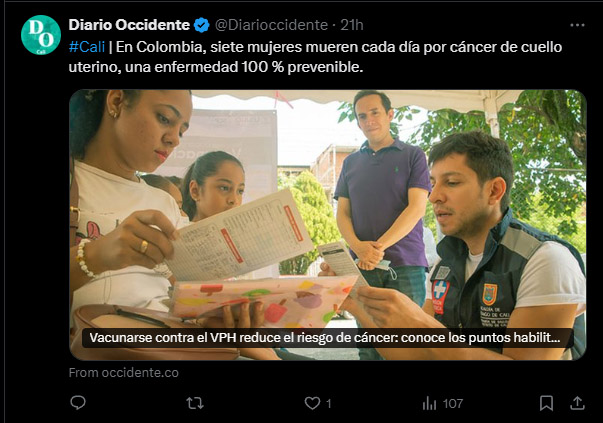
Task: Open the article preview image card
Action: tap(328, 225)
